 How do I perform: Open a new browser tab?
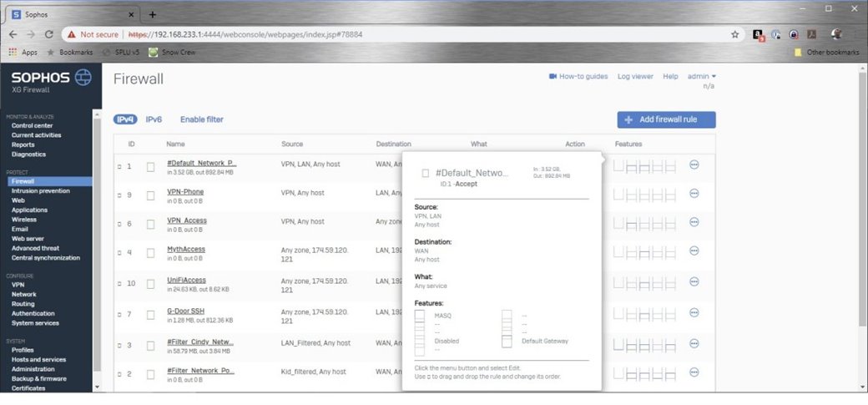[x=152, y=14]
